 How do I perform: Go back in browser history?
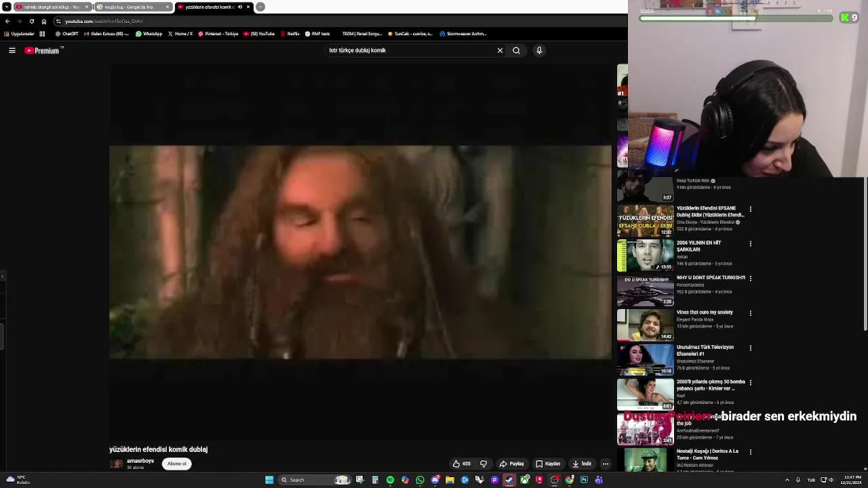click(7, 21)
